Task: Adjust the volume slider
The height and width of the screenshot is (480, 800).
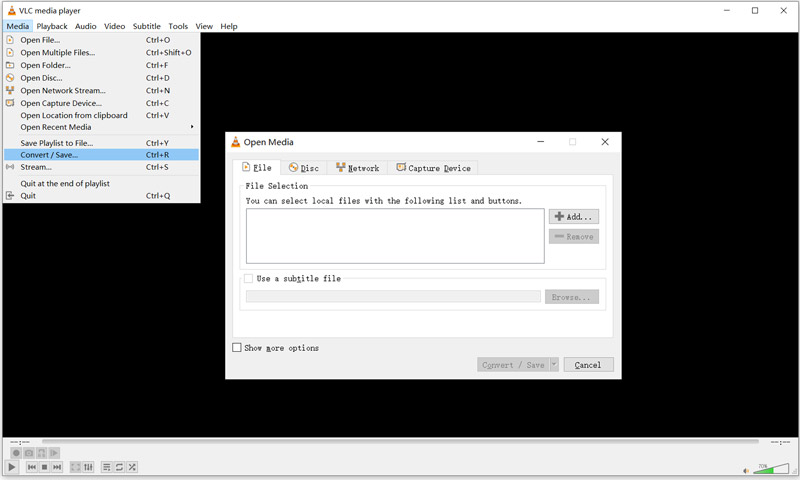Action: tap(771, 468)
